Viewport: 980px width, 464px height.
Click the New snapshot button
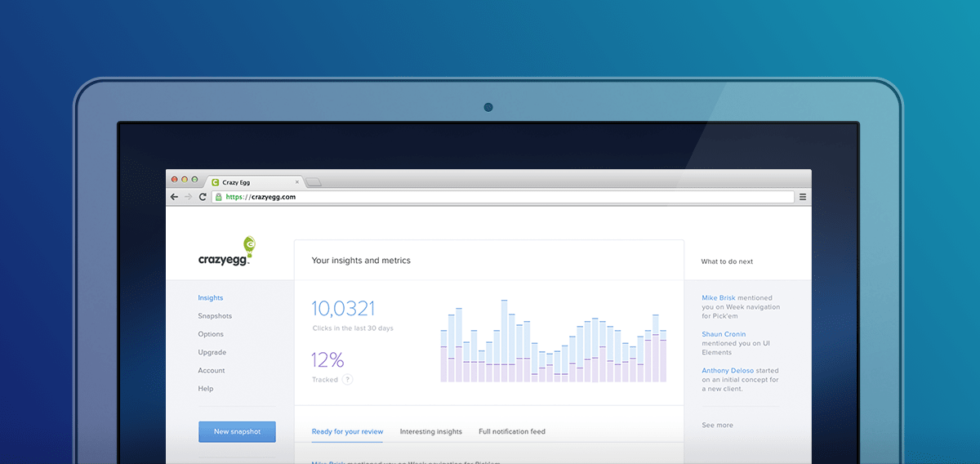[x=237, y=431]
